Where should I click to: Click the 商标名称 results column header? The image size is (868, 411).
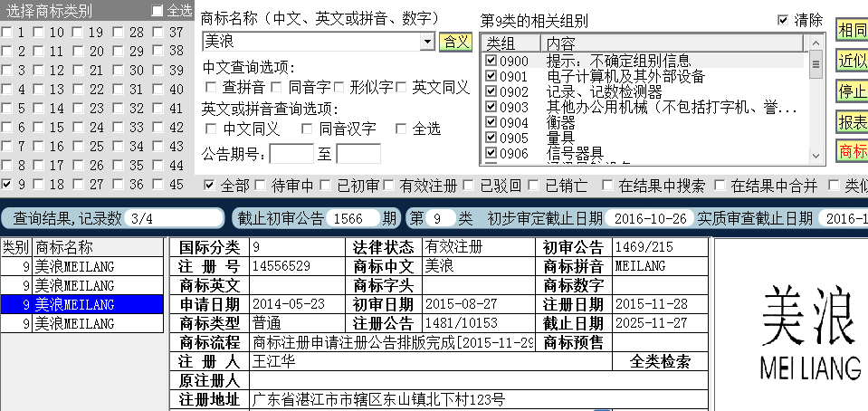point(99,247)
